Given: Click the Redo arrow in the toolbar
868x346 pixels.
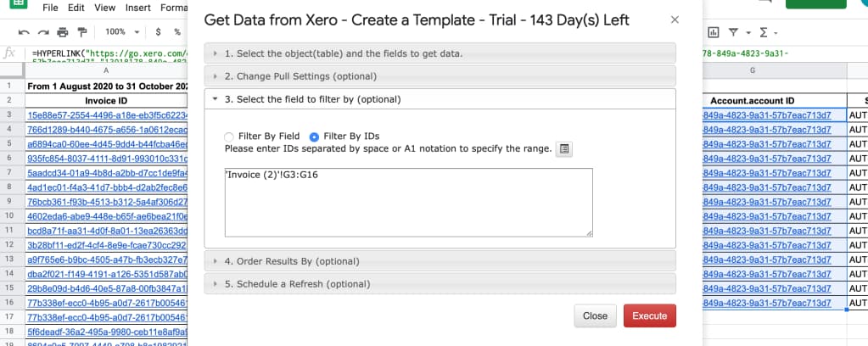Looking at the screenshot, I should pos(43,32).
